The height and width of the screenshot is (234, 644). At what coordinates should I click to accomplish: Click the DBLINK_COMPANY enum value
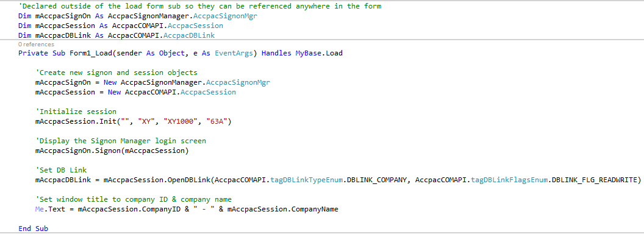(x=377, y=180)
